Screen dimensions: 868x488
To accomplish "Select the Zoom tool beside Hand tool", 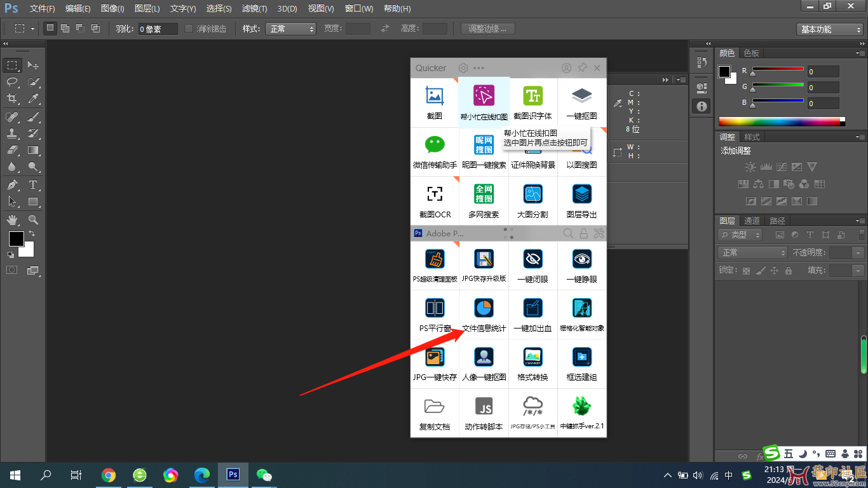I will pos(33,220).
